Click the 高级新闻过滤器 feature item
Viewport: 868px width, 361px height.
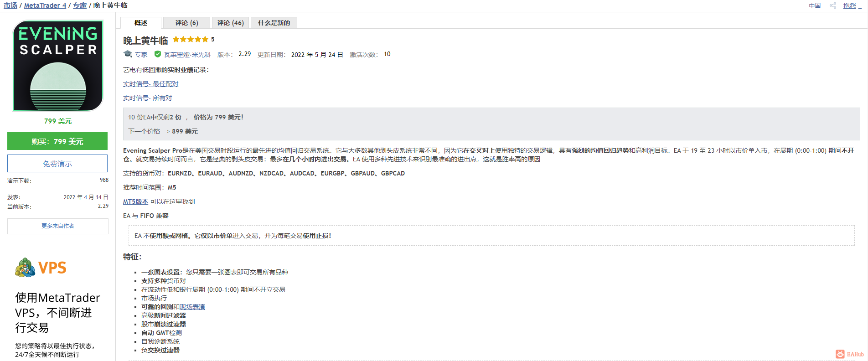point(164,315)
